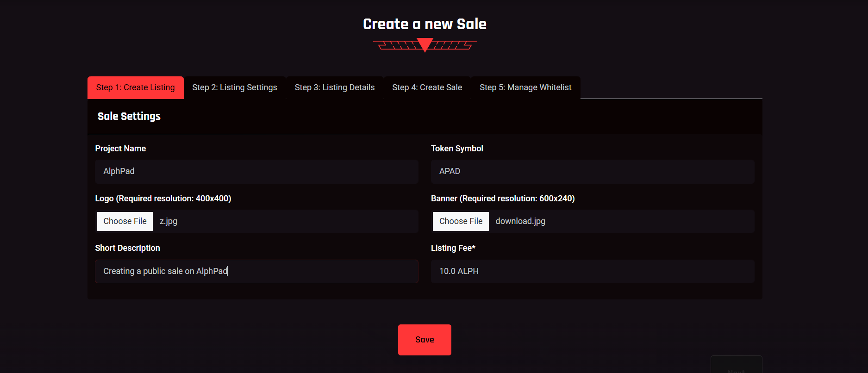Screen dimensions: 868x373
Task: Go to Step 3: Listing Details tab
Action: (334, 87)
